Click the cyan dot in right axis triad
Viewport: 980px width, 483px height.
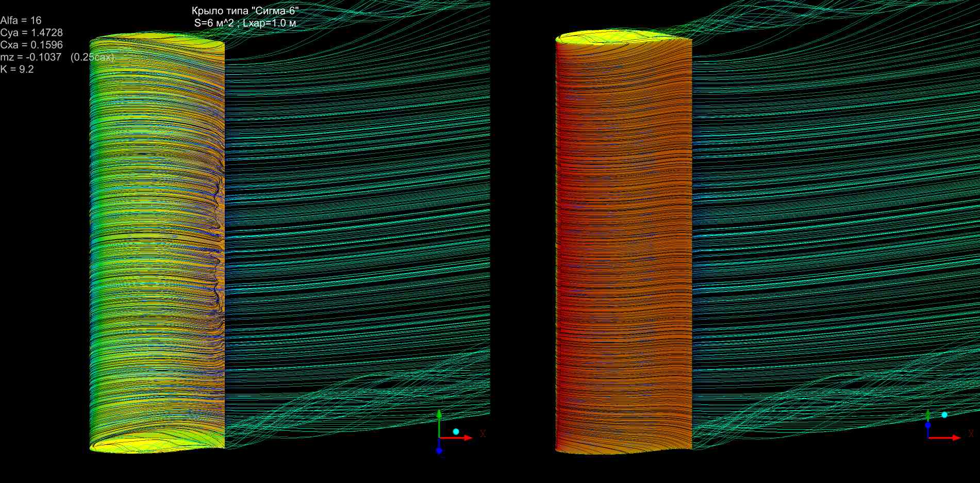click(x=944, y=415)
